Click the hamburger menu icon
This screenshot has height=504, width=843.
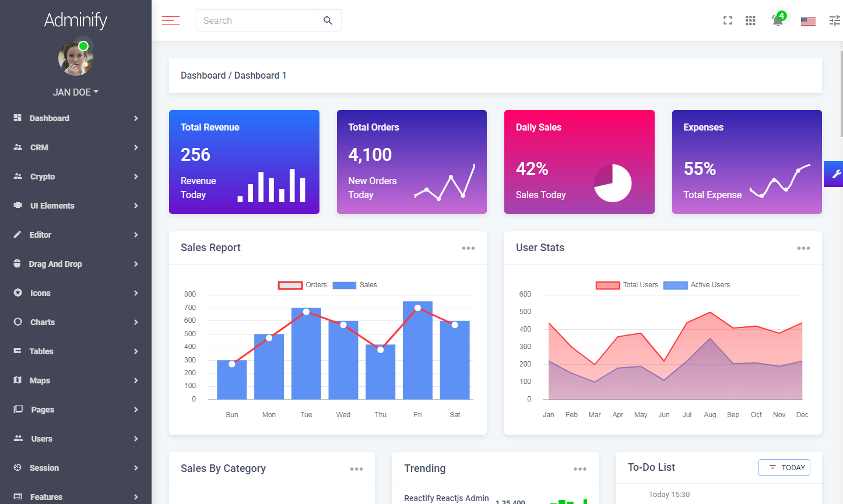click(171, 21)
